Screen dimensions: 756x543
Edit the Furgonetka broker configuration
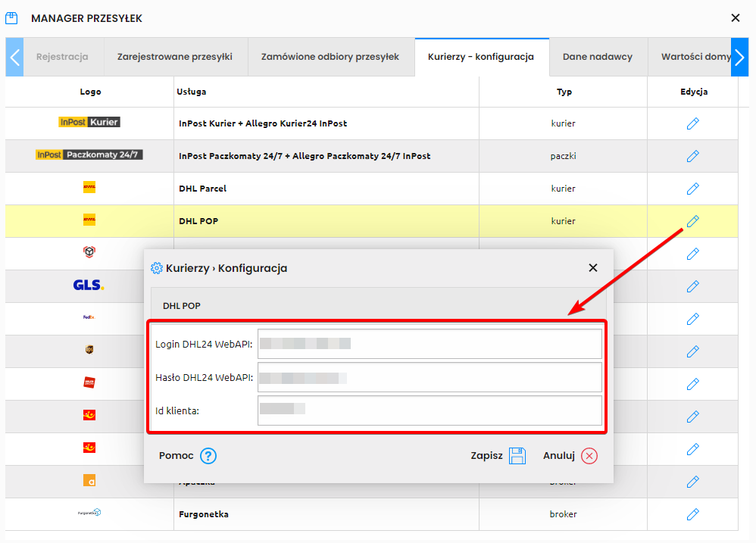click(693, 514)
